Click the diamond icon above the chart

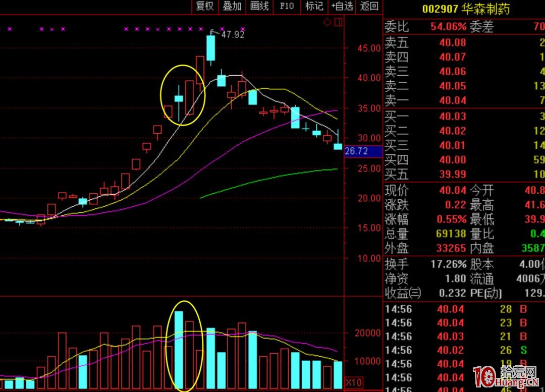point(327,23)
